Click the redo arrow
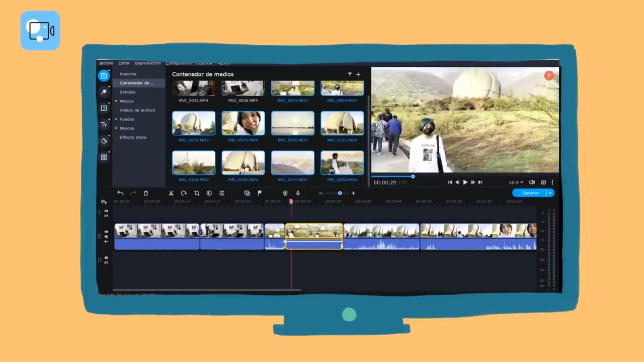The width and height of the screenshot is (644, 362). coord(133,193)
